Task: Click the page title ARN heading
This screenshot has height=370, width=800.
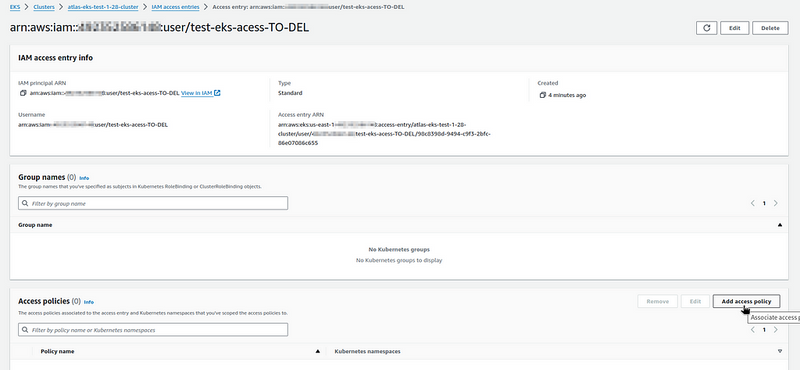Action: pos(159,28)
